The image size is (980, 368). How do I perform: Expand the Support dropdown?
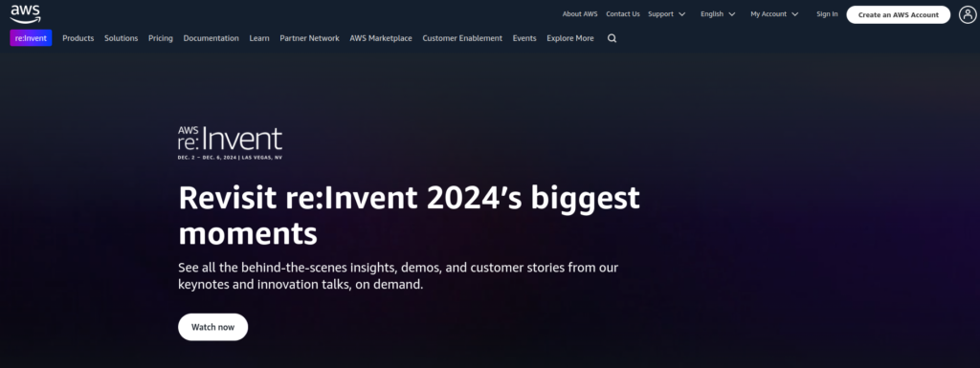(666, 13)
